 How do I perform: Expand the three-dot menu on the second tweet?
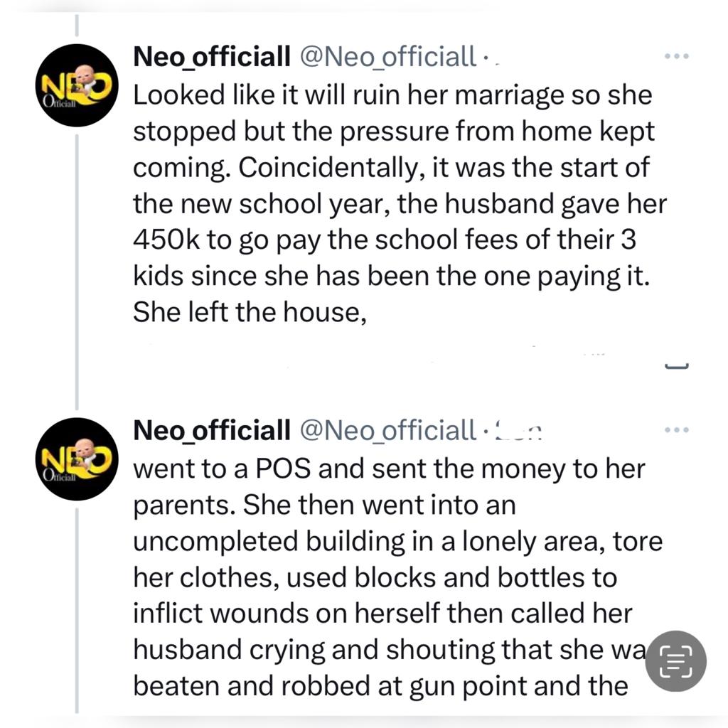[x=676, y=429]
